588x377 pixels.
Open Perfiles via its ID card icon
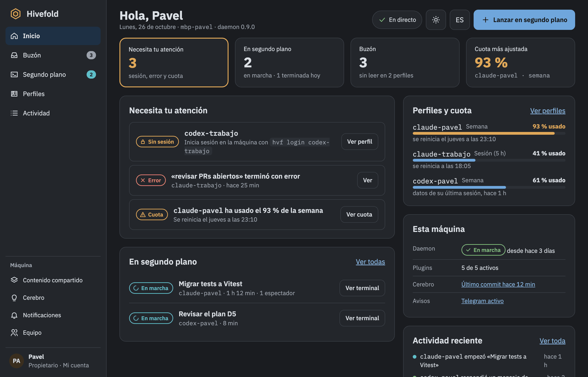tap(14, 94)
